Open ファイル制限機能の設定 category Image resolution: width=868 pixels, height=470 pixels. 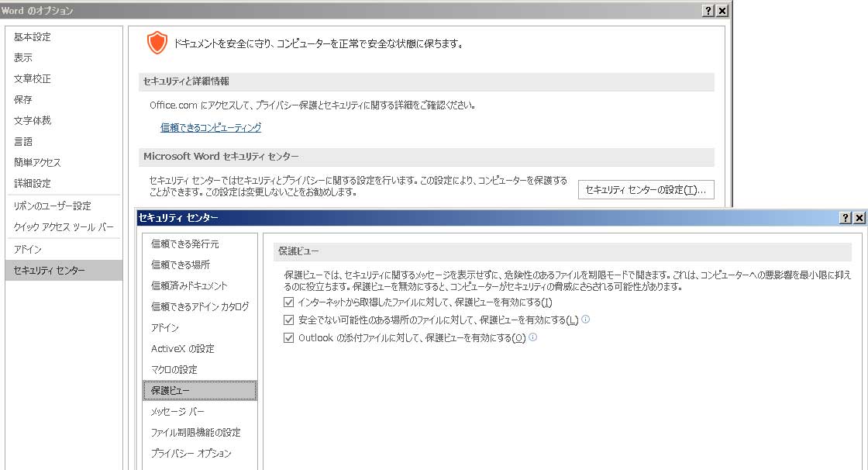(x=196, y=432)
